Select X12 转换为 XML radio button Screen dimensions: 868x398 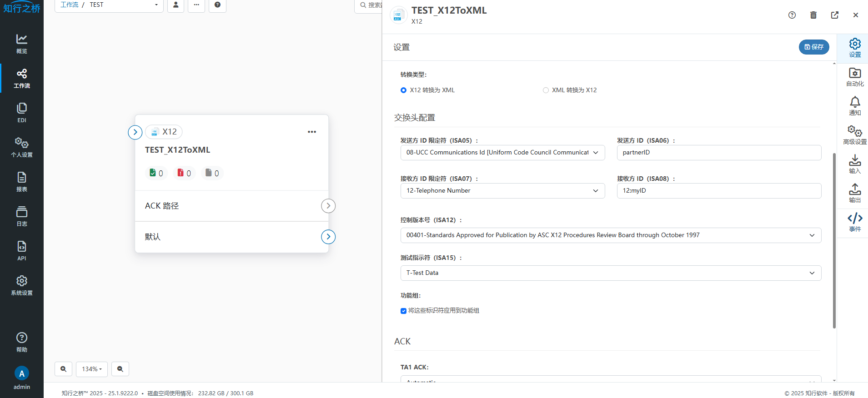tap(403, 90)
